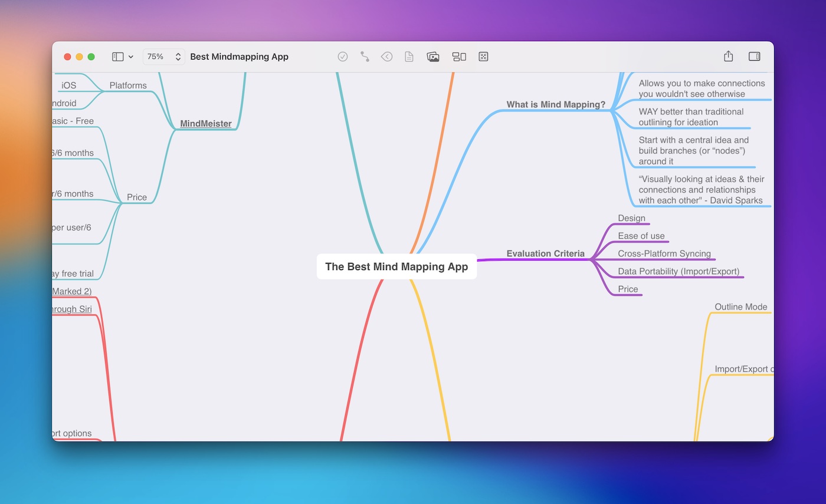
Task: Select the central node The Best Mind Mapping App
Action: pos(396,266)
